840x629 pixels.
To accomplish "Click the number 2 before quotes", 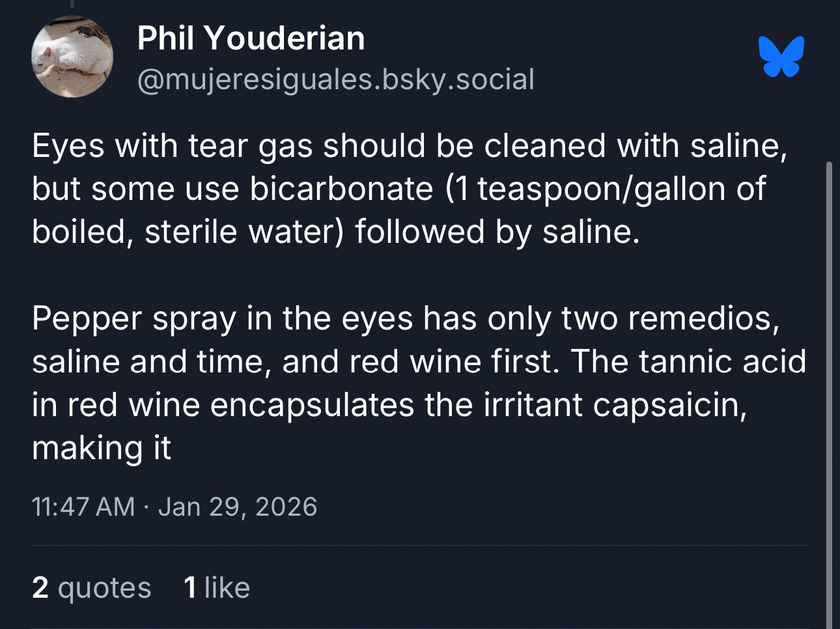I will tap(40, 587).
